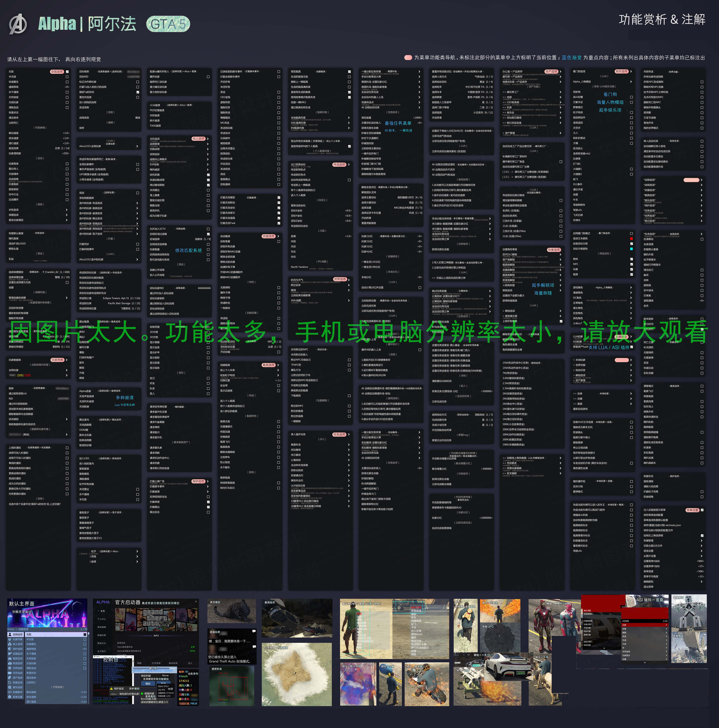Toggle the 跟踪Ta的状态 checkbox
Image resolution: width=719 pixels, height=728 pixels.
pos(138,92)
